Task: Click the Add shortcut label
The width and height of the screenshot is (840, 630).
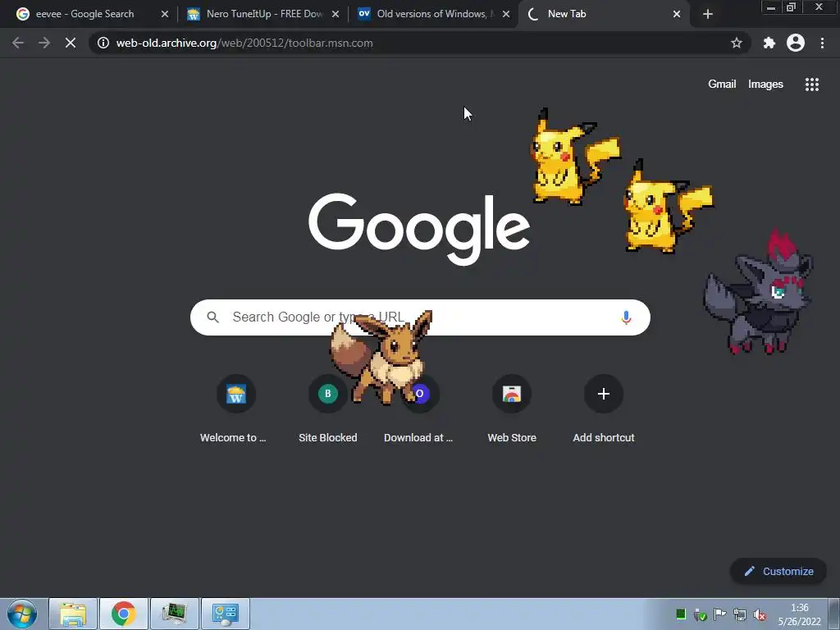Action: (604, 438)
